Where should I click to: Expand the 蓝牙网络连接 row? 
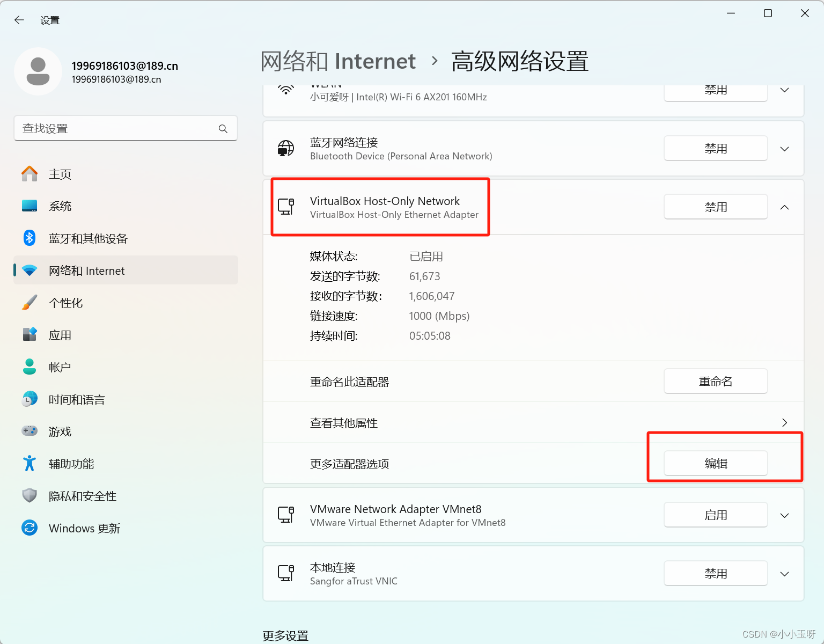click(x=784, y=149)
